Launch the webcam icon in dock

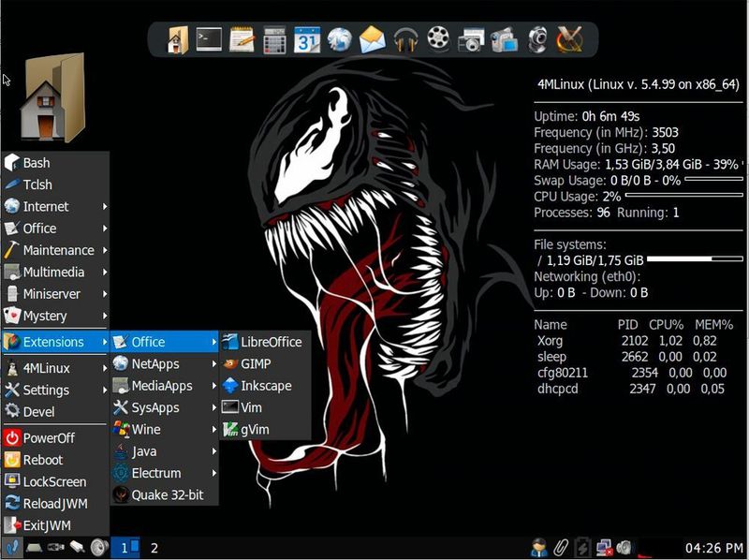pyautogui.click(x=537, y=39)
